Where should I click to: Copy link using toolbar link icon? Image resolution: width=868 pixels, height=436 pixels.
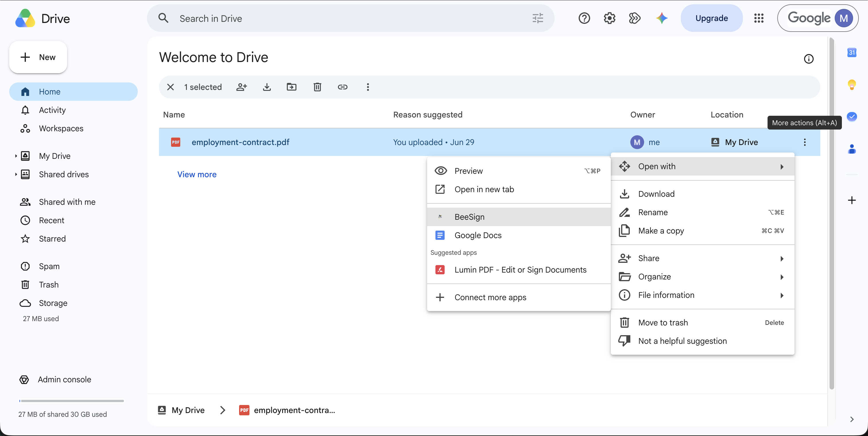(342, 87)
